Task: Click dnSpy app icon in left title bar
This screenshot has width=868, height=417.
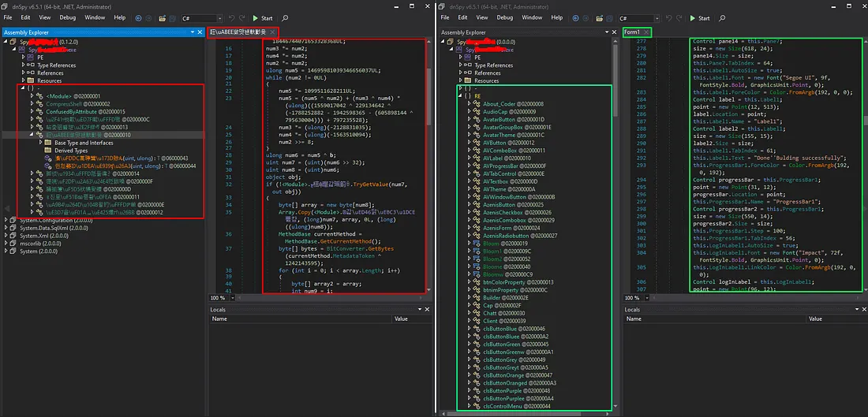Action: [6, 7]
